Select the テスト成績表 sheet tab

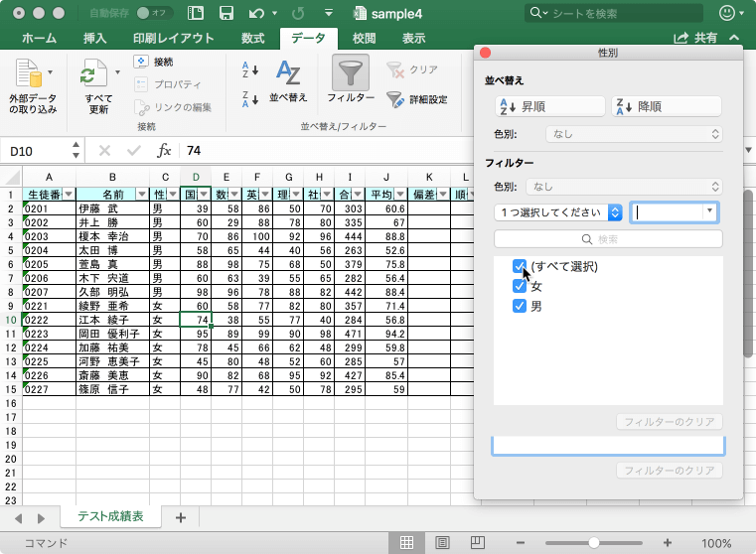(110, 516)
